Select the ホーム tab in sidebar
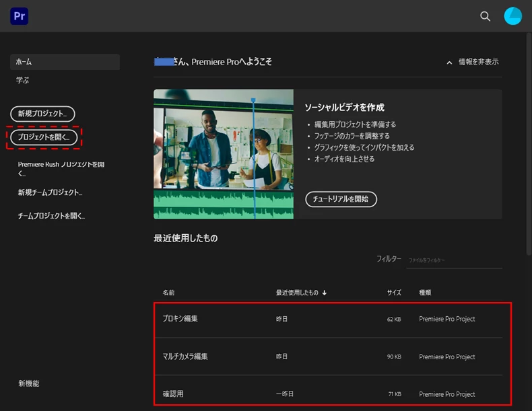The width and height of the screenshot is (532, 411). 65,62
